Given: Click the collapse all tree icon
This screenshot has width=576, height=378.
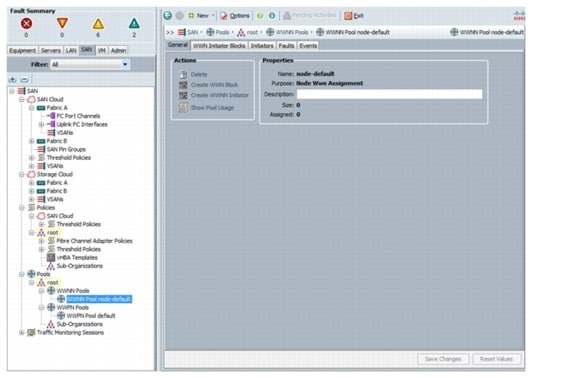Looking at the screenshot, I should click(x=24, y=79).
